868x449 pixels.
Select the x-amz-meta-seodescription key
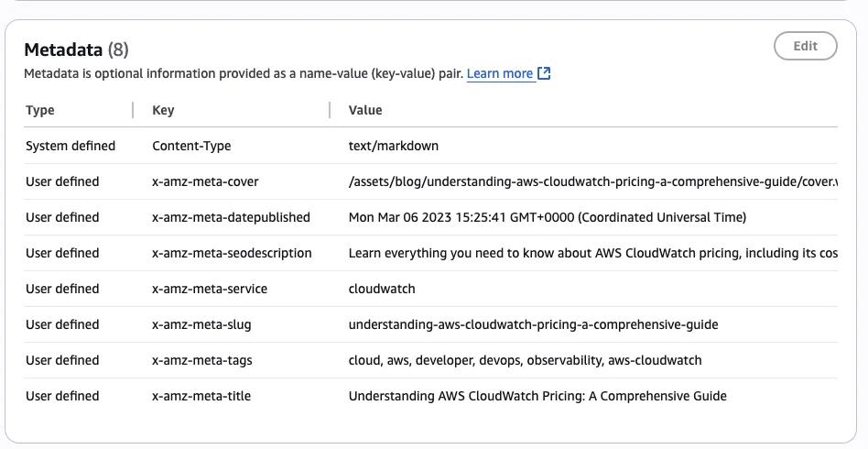232,253
